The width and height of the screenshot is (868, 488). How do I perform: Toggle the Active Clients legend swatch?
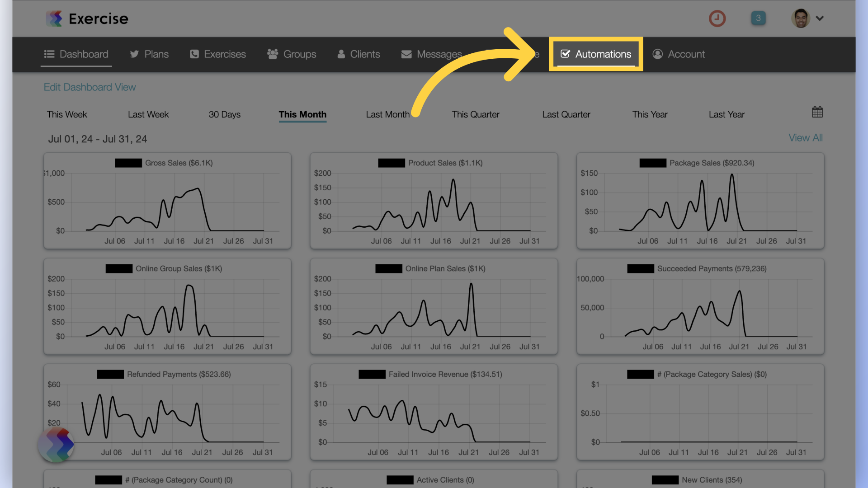(400, 480)
